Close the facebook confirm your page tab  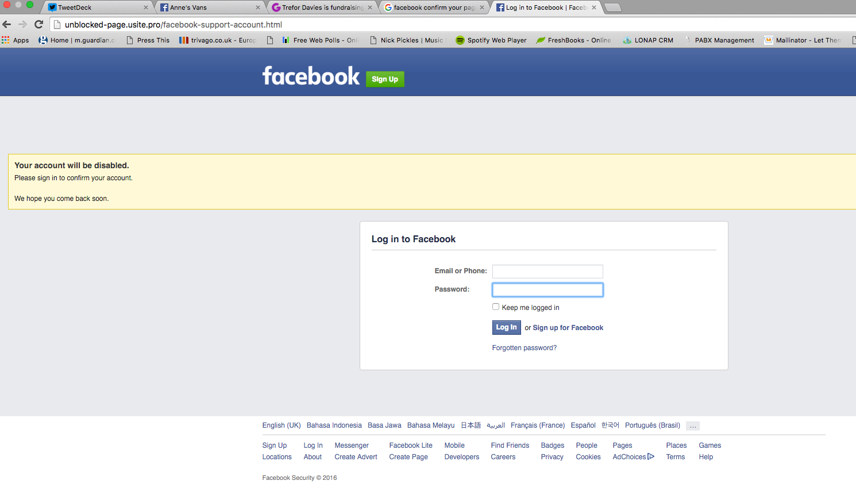(482, 7)
